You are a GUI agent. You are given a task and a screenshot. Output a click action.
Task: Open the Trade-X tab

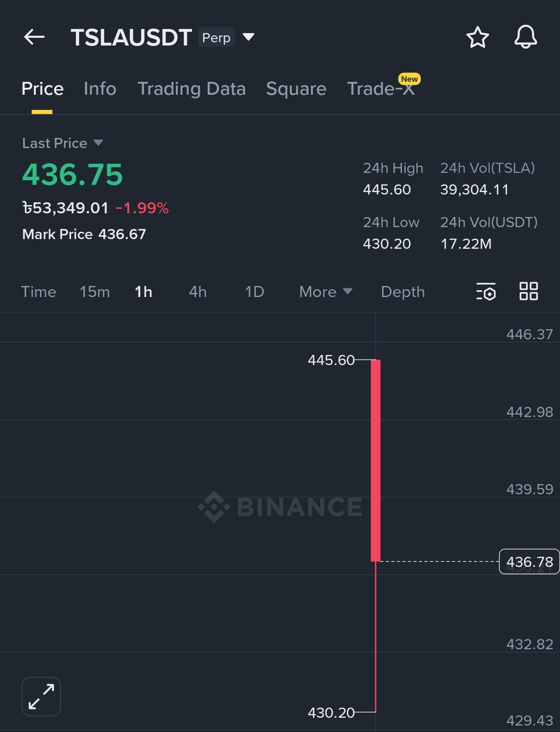(381, 89)
